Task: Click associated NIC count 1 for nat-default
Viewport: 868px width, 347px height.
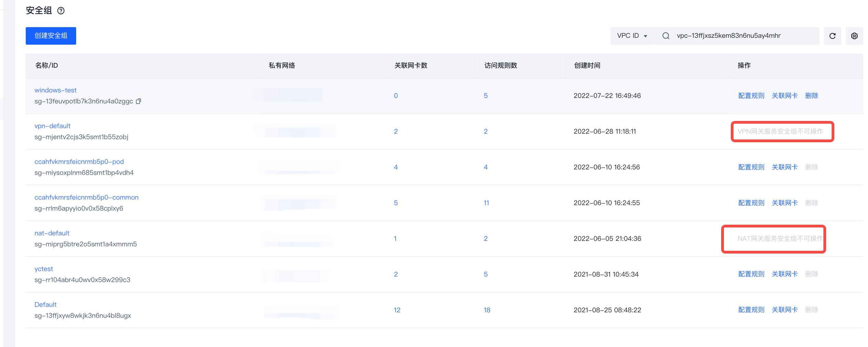Action: click(395, 238)
